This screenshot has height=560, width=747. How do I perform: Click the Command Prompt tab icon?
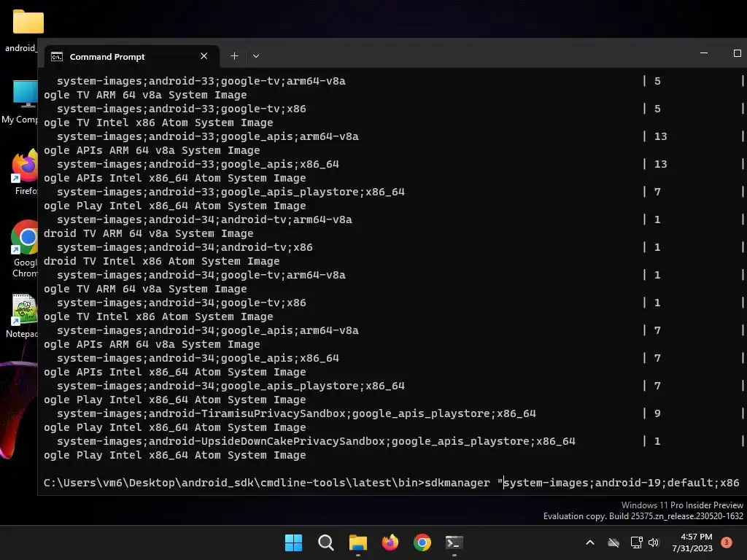57,57
